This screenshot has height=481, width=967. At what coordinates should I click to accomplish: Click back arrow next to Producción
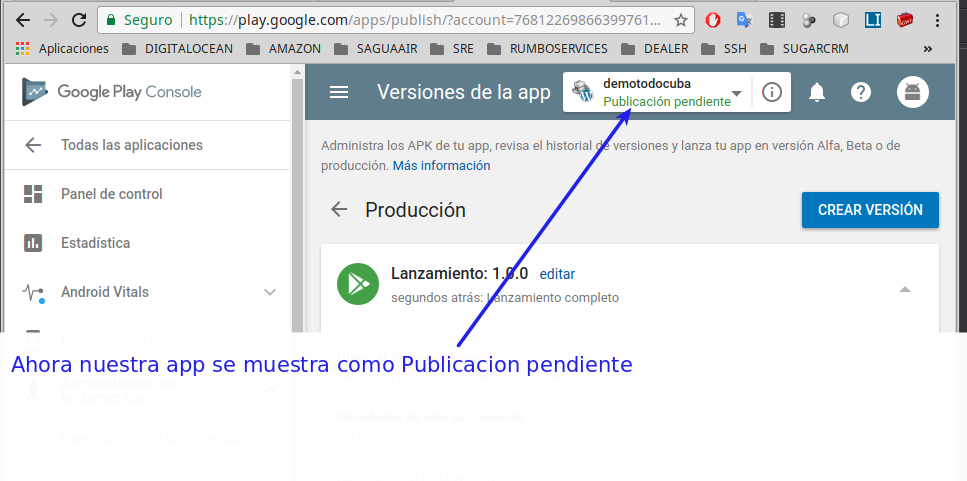[339, 210]
